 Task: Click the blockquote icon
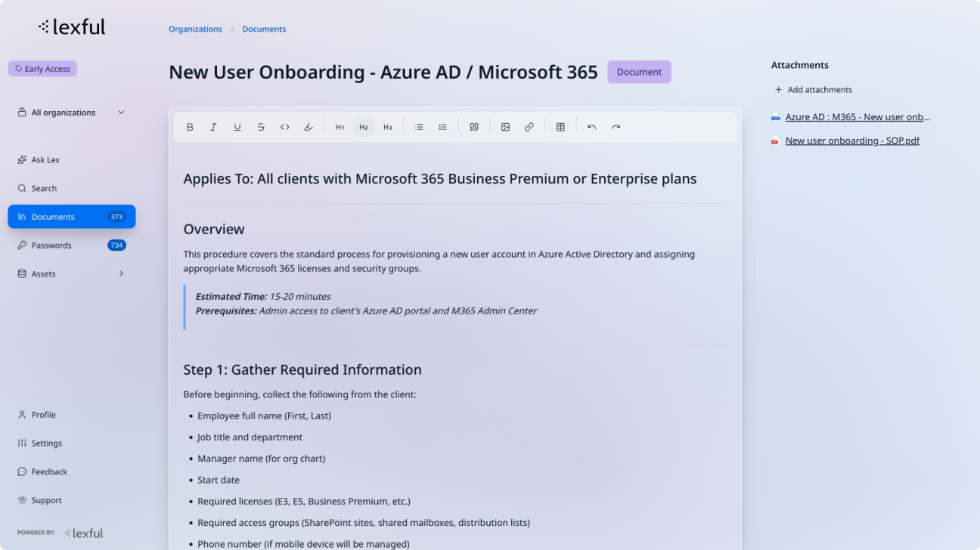474,127
